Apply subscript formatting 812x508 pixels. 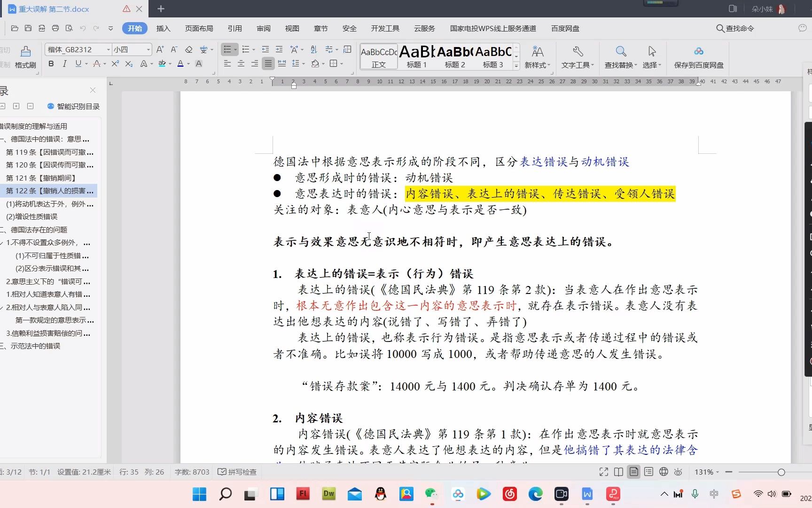(129, 63)
